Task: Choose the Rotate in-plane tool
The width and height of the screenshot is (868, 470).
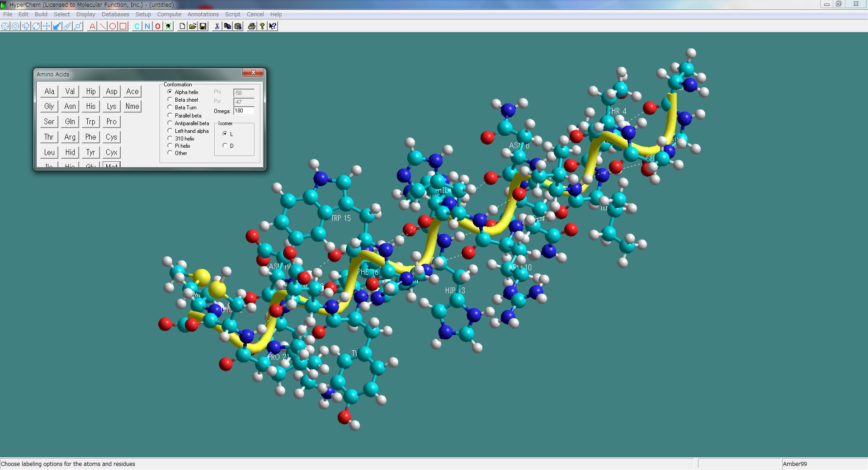Action: click(36, 26)
